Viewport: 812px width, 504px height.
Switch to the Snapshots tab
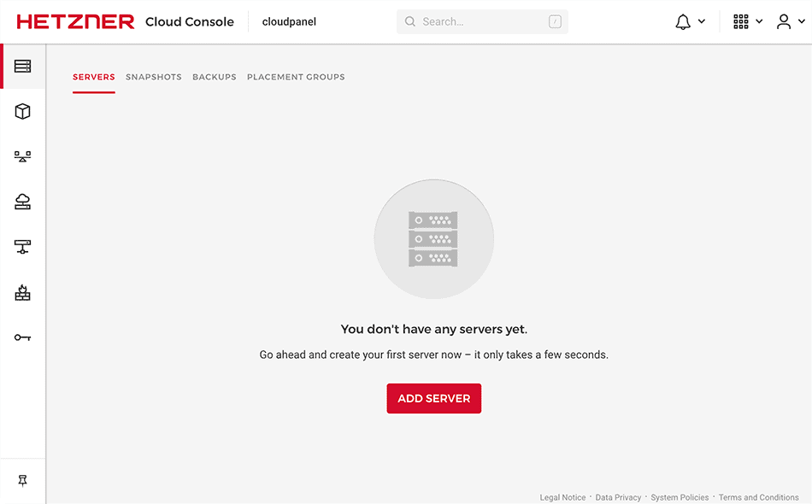154,77
